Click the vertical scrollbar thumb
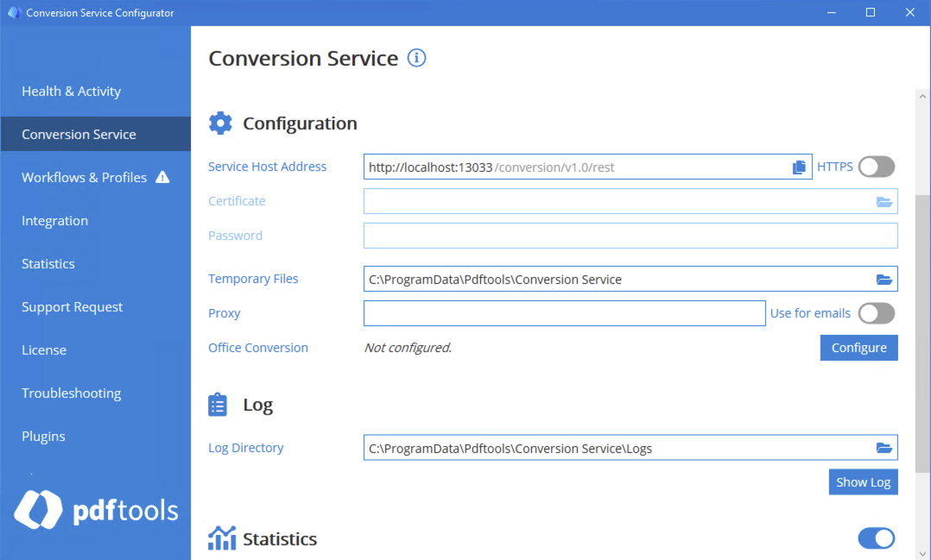The height and width of the screenshot is (560, 931). point(922,334)
